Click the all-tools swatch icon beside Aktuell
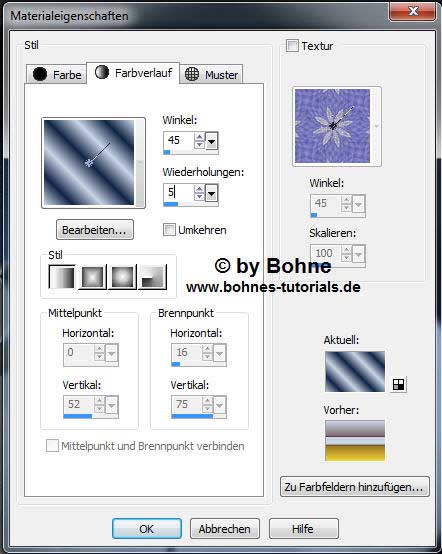Viewport: 442px width, 554px height. click(399, 384)
